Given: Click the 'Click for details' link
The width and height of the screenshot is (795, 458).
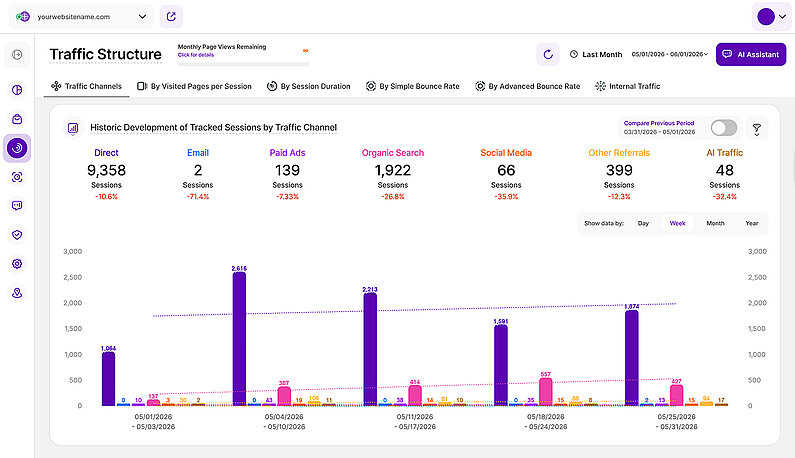Looking at the screenshot, I should pos(196,55).
